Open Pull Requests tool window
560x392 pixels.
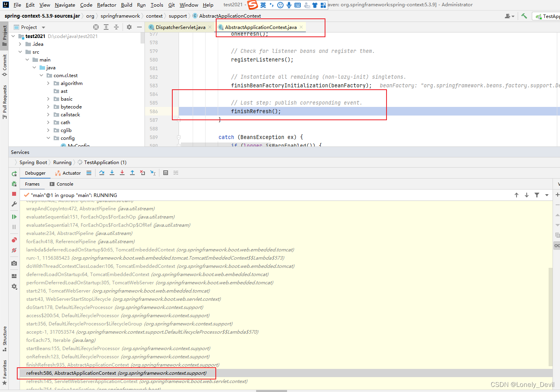pos(5,102)
